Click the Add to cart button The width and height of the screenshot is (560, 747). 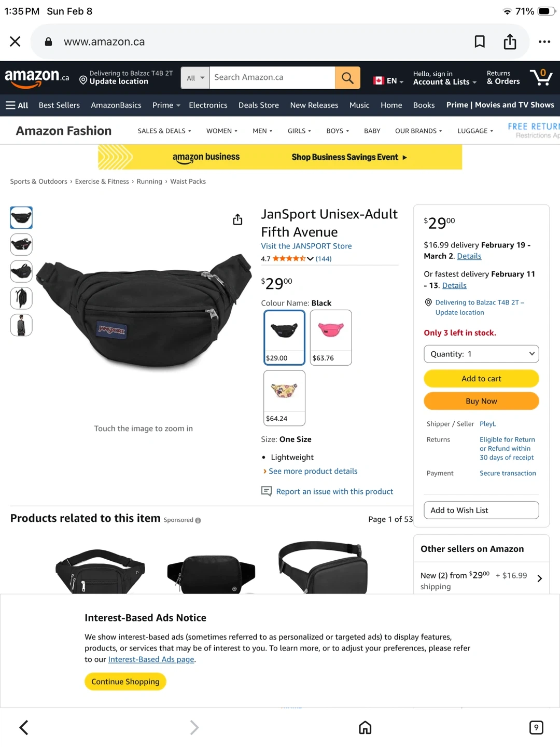tap(481, 379)
